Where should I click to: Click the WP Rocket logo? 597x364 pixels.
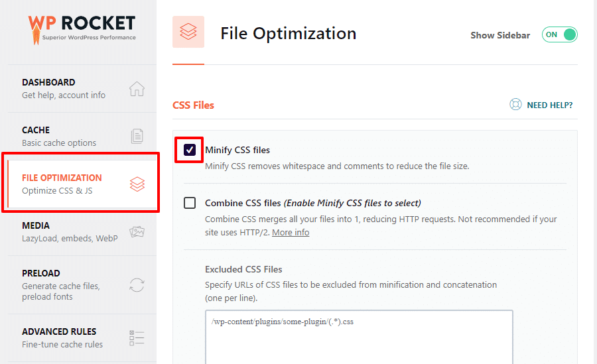(x=82, y=30)
